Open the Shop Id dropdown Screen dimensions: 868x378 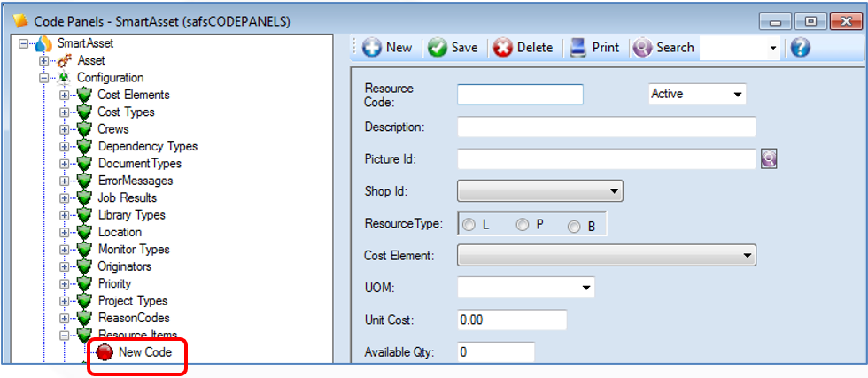coord(540,191)
